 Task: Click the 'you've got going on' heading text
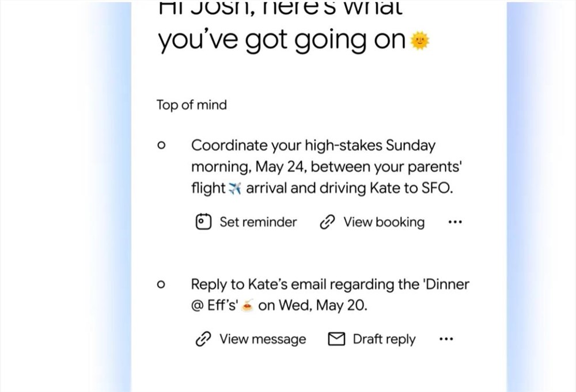click(x=282, y=40)
